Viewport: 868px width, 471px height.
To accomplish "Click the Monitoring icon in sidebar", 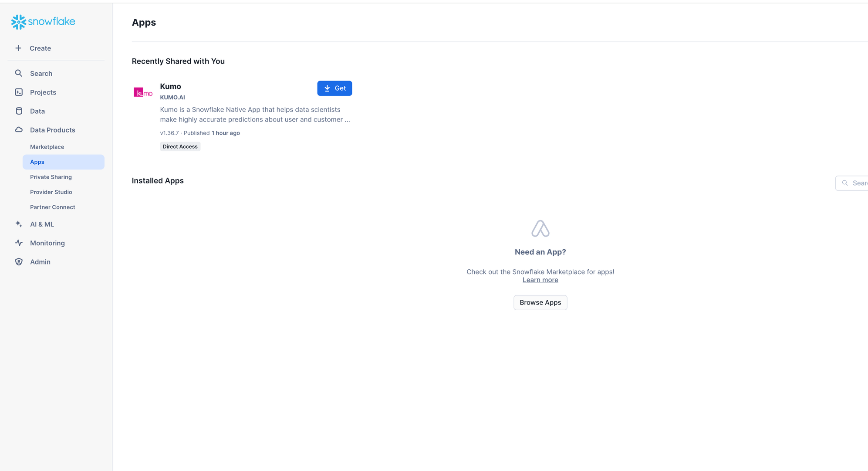I will pos(19,242).
